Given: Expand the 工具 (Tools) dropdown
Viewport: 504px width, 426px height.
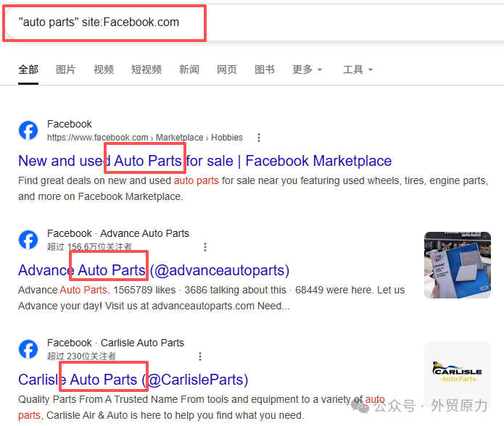Looking at the screenshot, I should pyautogui.click(x=358, y=70).
